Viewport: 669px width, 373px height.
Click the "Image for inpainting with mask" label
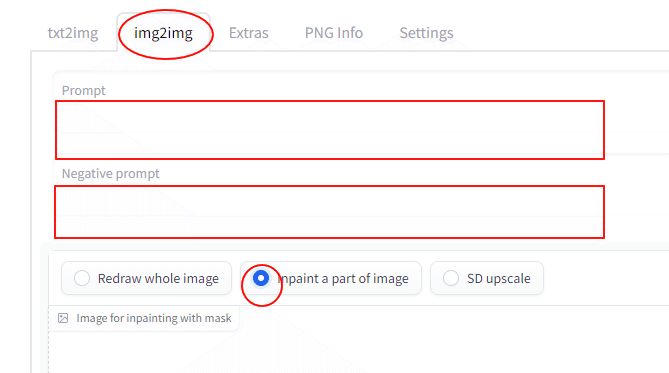[x=154, y=318]
